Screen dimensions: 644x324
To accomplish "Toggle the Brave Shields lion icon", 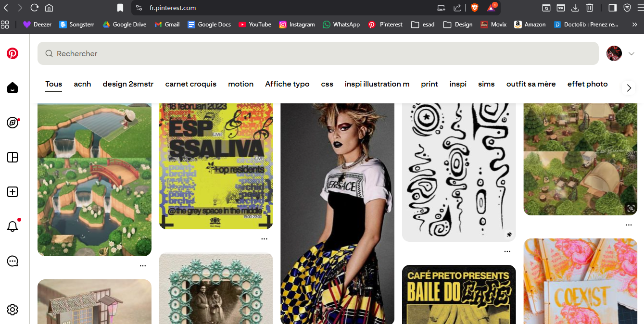I will (475, 8).
